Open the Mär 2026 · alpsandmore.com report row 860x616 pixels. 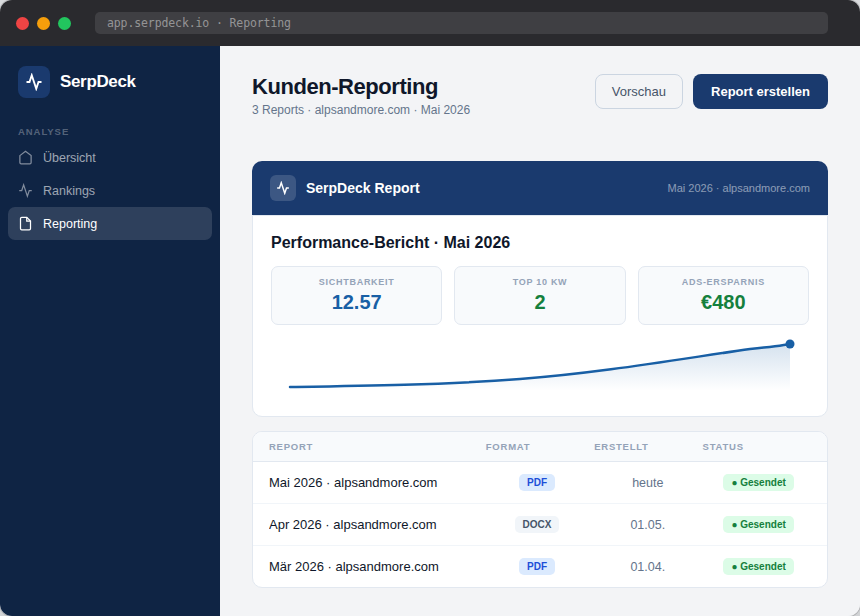pos(540,567)
